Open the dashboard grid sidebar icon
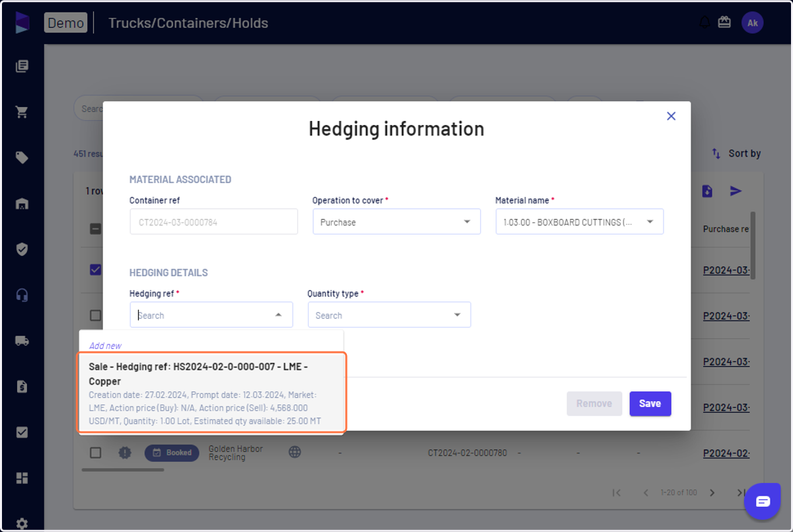Viewport: 793px width, 532px height. [x=22, y=478]
